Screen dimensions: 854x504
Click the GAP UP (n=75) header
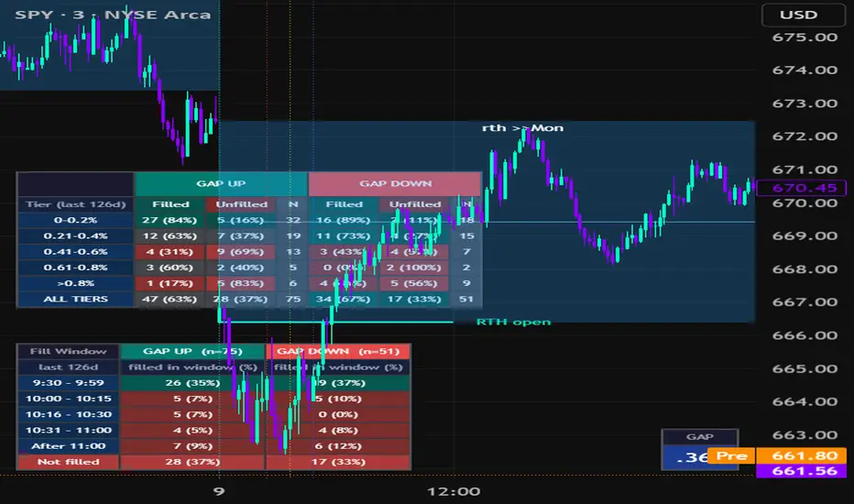[x=192, y=352]
